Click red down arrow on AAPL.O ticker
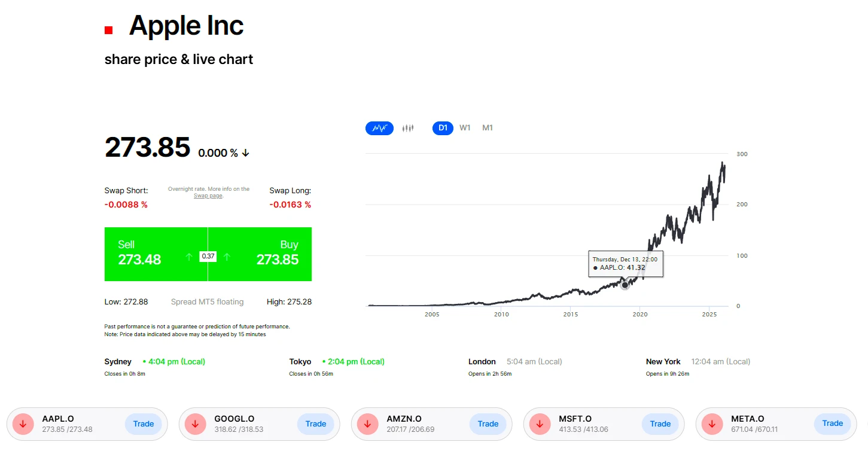Screen dimensions: 868x454 click(23, 424)
